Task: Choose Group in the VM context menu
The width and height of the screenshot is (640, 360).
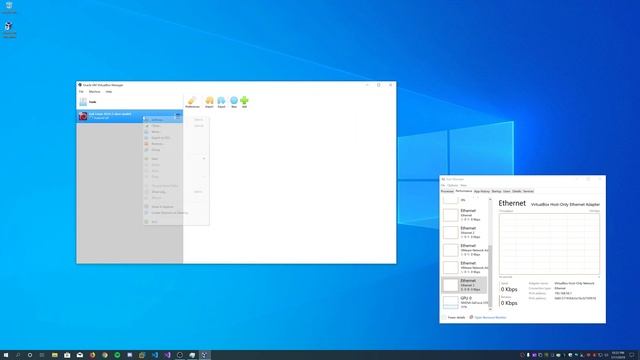Action: coord(176,150)
